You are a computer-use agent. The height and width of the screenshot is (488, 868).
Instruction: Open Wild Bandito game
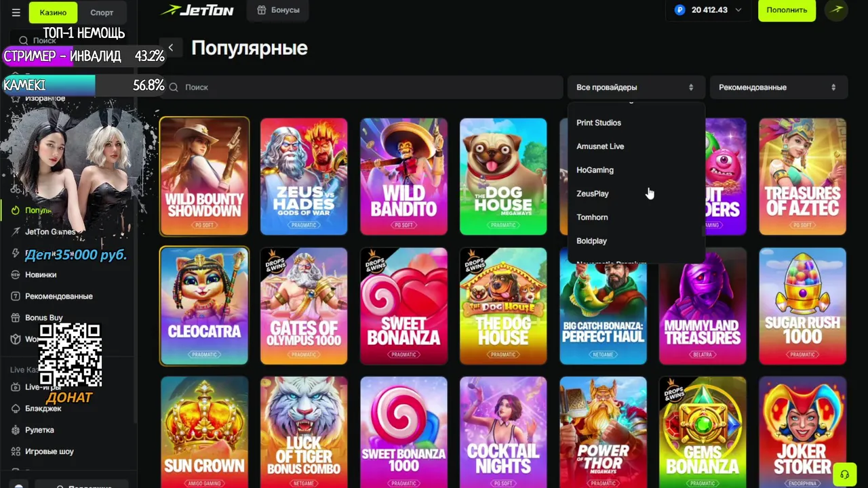click(403, 176)
